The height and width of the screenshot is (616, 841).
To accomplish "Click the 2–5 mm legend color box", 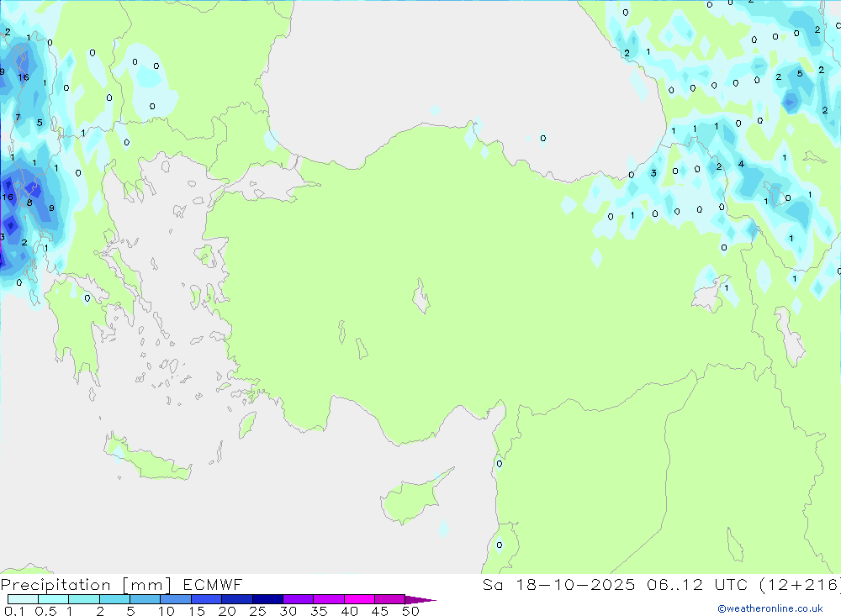I will coord(114,599).
